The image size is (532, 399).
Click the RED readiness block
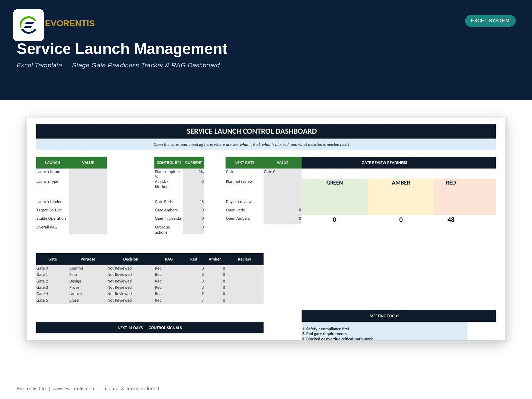point(465,197)
